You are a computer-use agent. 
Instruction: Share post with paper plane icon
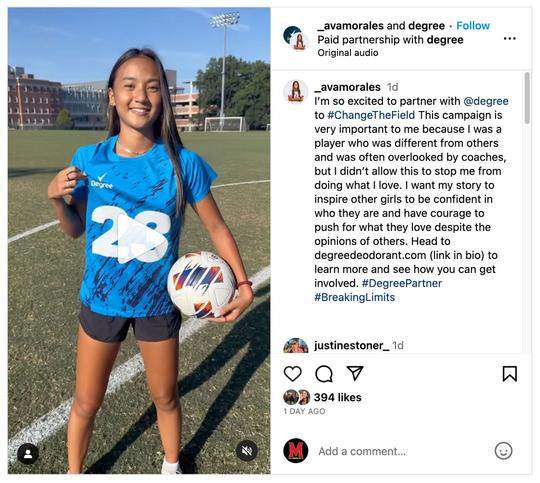coord(355,373)
